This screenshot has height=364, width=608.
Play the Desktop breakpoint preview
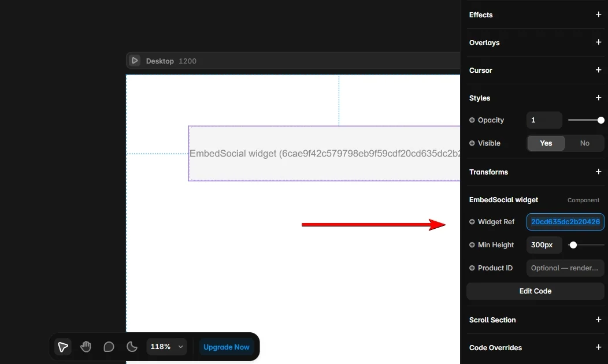[x=135, y=61]
